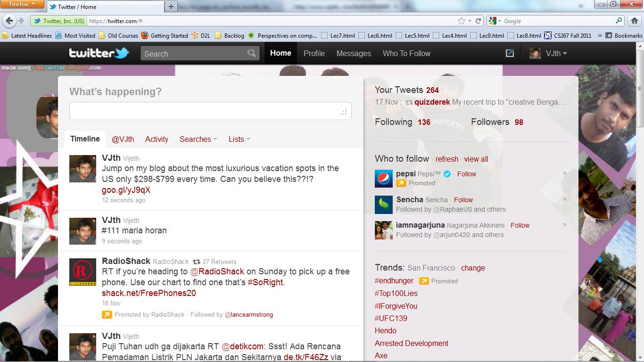Image resolution: width=644 pixels, height=362 pixels.
Task: Follow the Sencha account
Action: [463, 199]
